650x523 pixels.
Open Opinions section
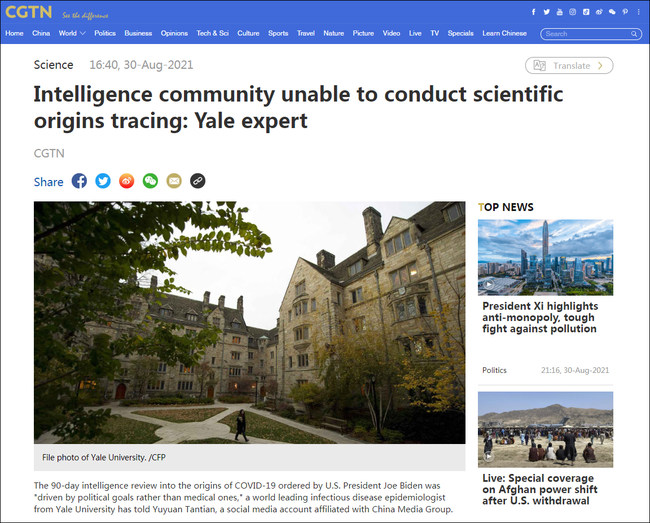point(174,33)
